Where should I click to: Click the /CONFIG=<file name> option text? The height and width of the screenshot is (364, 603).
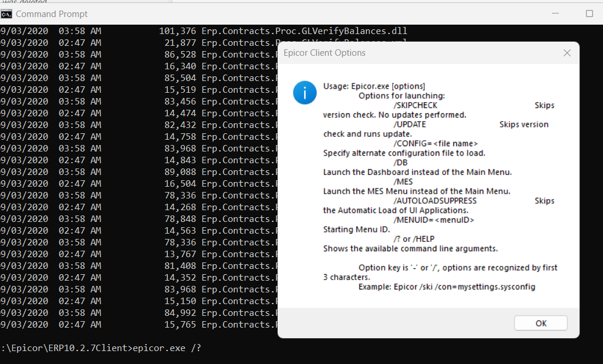435,143
